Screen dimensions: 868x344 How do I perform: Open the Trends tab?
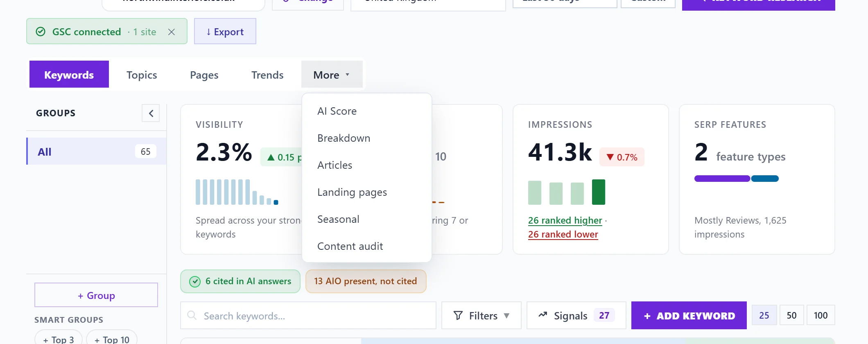tap(267, 75)
